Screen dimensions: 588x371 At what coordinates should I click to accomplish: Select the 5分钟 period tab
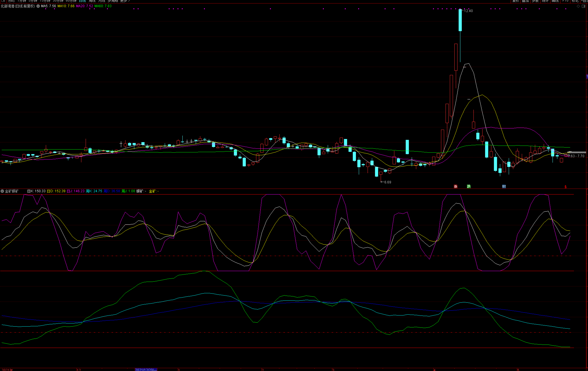(33, 1)
